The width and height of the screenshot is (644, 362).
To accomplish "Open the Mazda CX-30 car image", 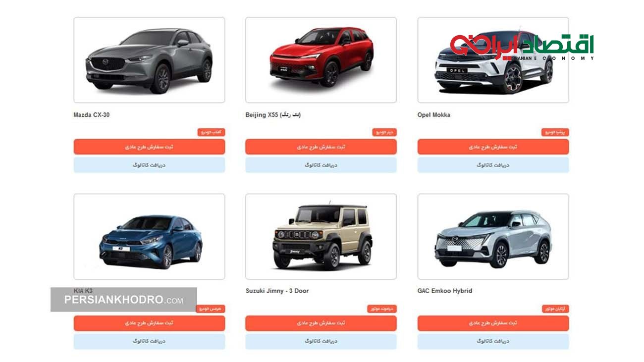I will tap(149, 60).
